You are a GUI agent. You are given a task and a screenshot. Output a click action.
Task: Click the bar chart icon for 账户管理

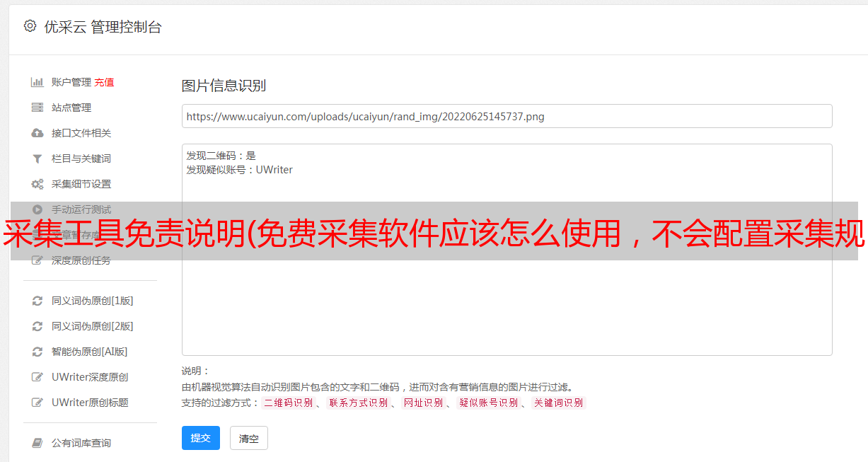click(x=37, y=82)
